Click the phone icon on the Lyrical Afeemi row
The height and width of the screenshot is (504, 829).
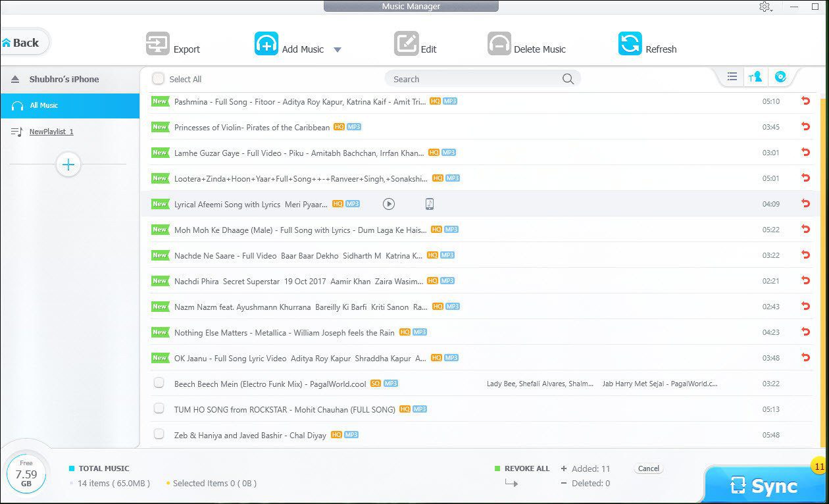(430, 204)
